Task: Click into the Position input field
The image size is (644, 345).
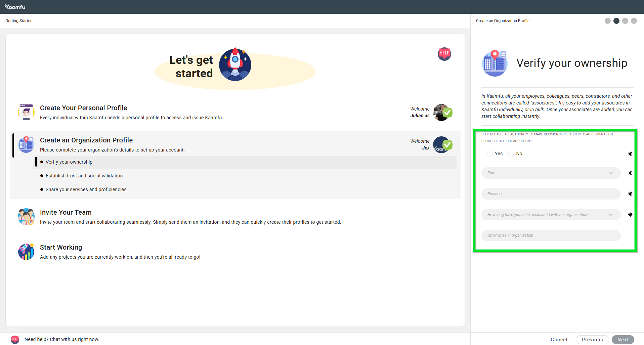Action: (551, 194)
